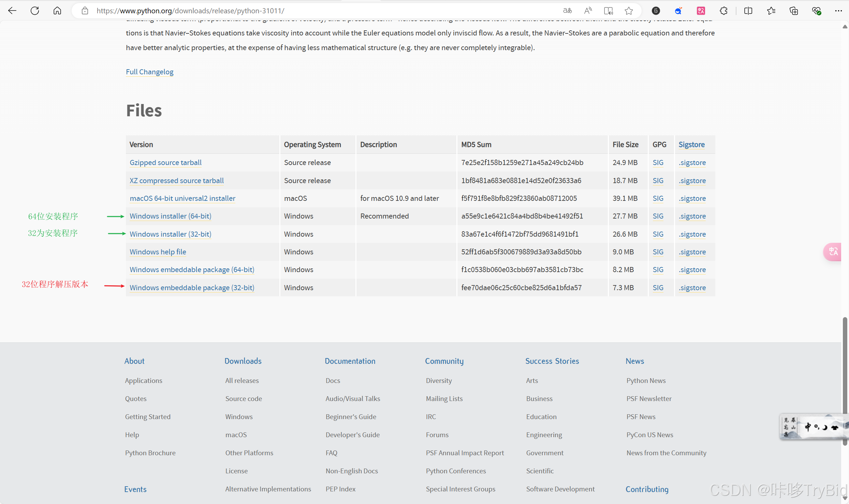Viewport: 849px width, 504px height.
Task: Open the Collections icon
Action: (794, 11)
